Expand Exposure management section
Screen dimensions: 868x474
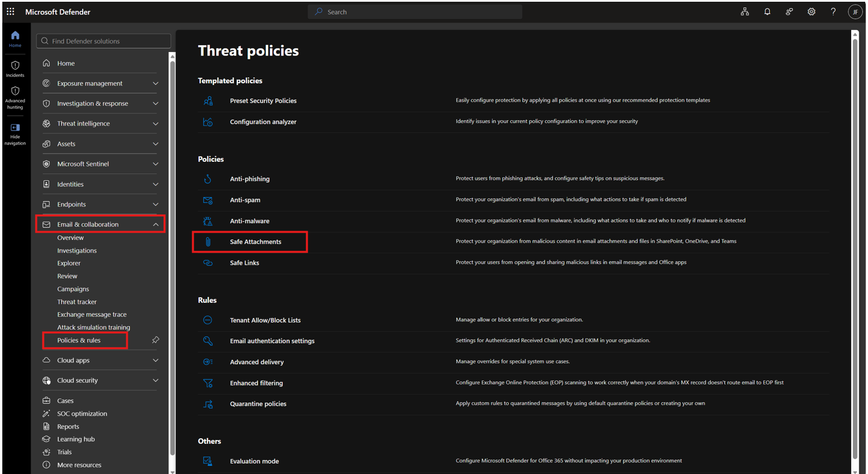tap(156, 84)
